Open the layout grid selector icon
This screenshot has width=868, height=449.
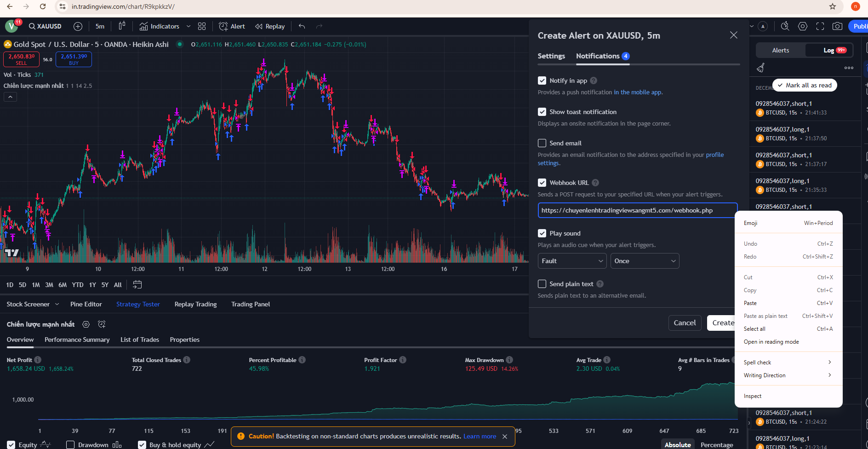202,26
